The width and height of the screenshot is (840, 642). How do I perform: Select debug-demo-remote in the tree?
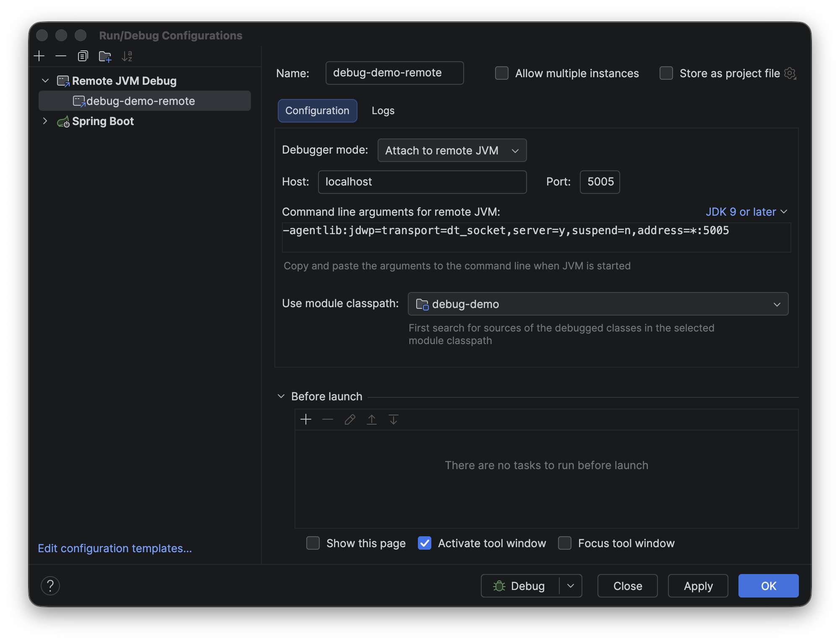point(144,101)
